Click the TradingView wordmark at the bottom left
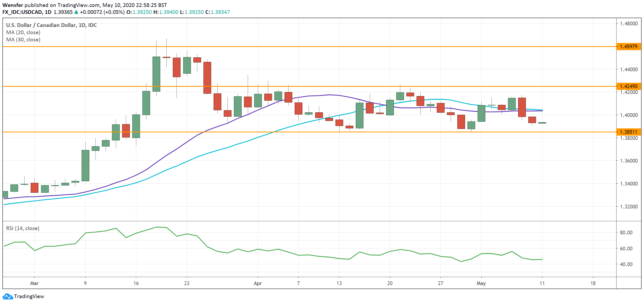Screen dimensions: 644x304 [29, 296]
